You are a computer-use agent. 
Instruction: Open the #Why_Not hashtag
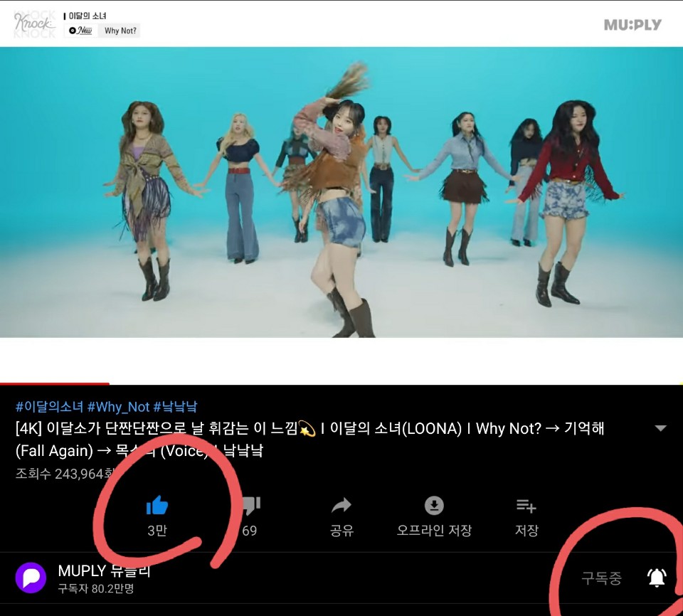(119, 407)
